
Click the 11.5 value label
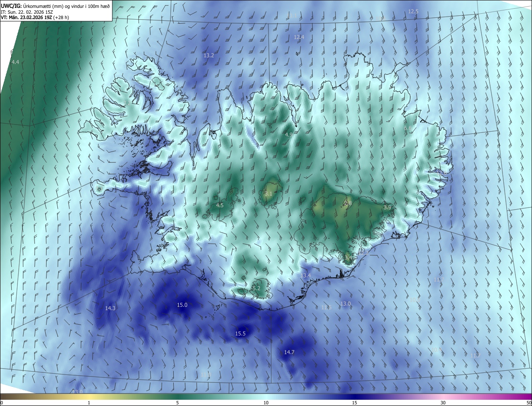[326, 307]
